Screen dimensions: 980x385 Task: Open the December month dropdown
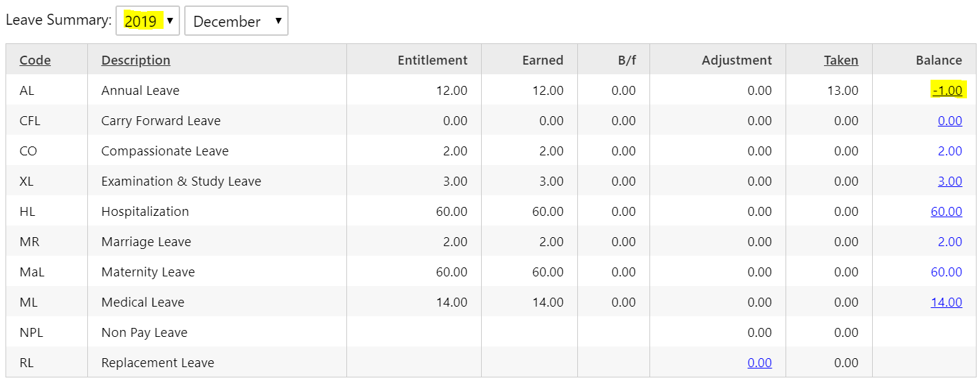(236, 21)
